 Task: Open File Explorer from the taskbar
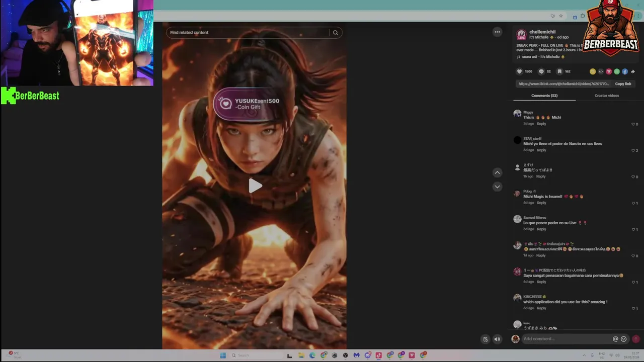pos(301,355)
